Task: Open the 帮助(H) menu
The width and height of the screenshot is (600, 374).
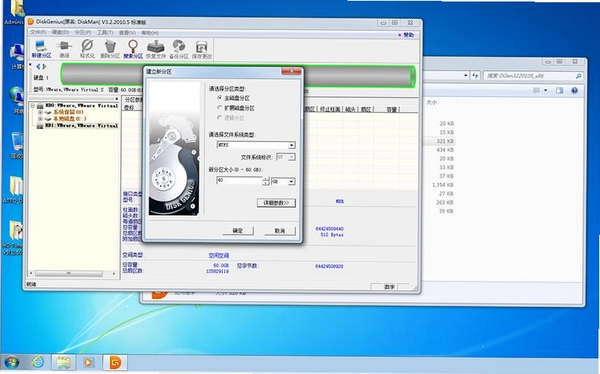Action: 150,33
